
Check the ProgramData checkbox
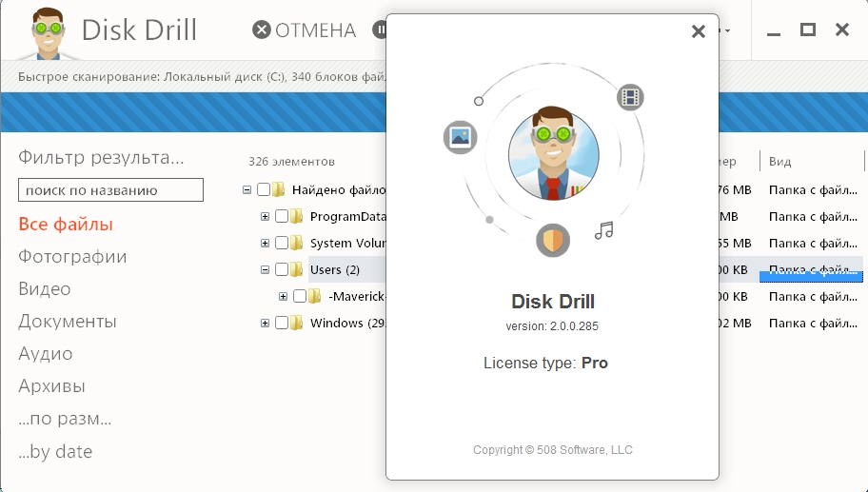point(281,216)
